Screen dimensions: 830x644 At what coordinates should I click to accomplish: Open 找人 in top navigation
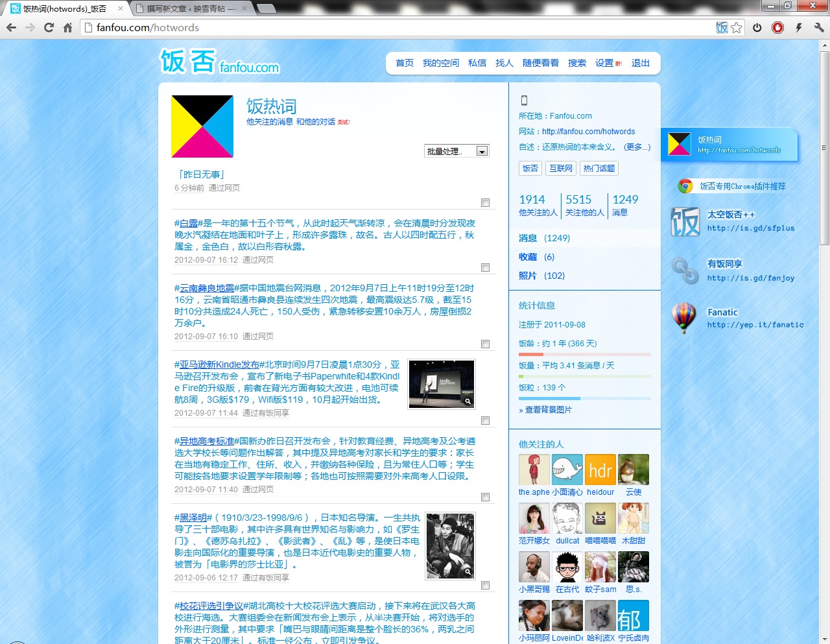click(x=504, y=63)
